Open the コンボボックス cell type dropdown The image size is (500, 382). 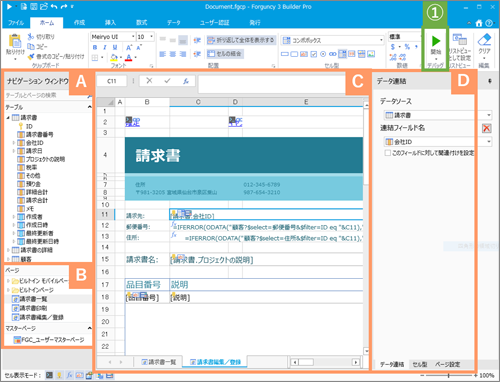(381, 40)
